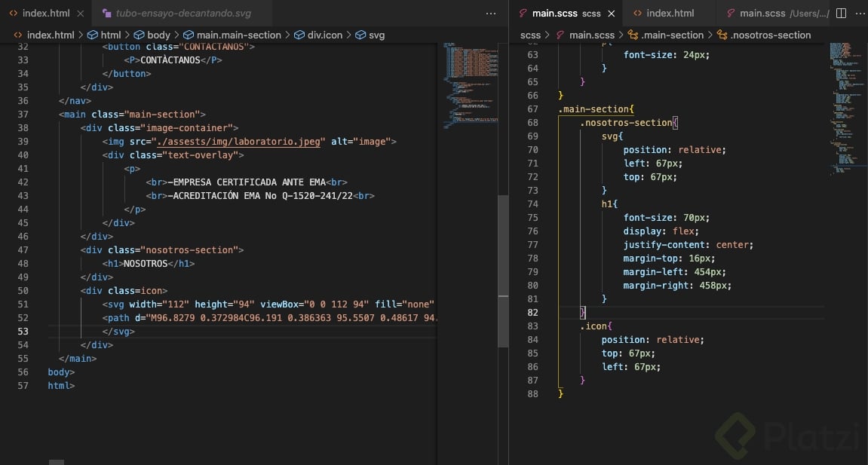Image resolution: width=868 pixels, height=465 pixels.
Task: Click line number 82 in SCSS editor
Action: (x=532, y=313)
